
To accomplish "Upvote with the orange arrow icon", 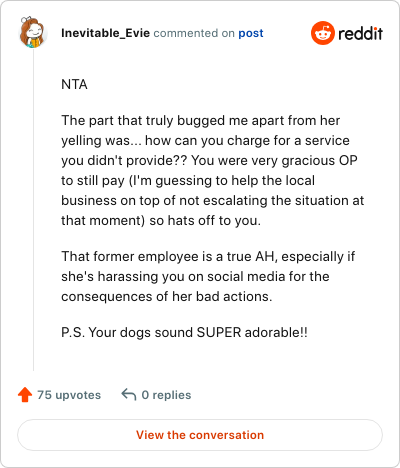I will point(25,395).
